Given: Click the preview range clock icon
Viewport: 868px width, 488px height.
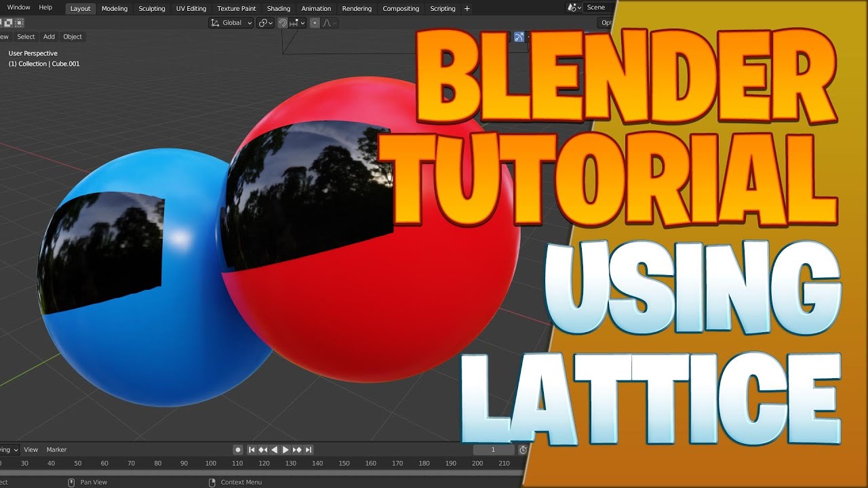Looking at the screenshot, I should [x=523, y=449].
